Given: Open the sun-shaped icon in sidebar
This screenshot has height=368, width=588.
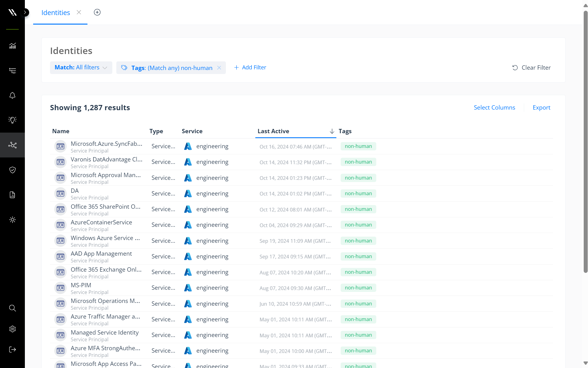Looking at the screenshot, I should pos(12,219).
